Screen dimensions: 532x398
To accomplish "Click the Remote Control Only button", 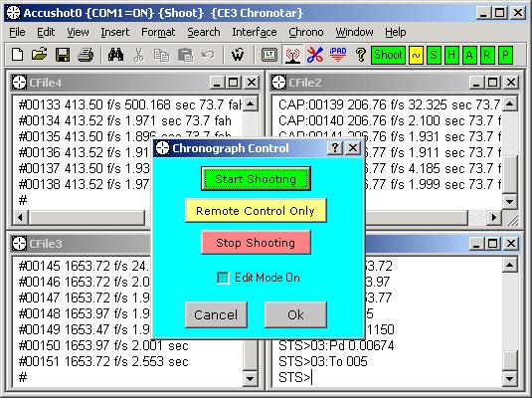I will pyautogui.click(x=256, y=211).
